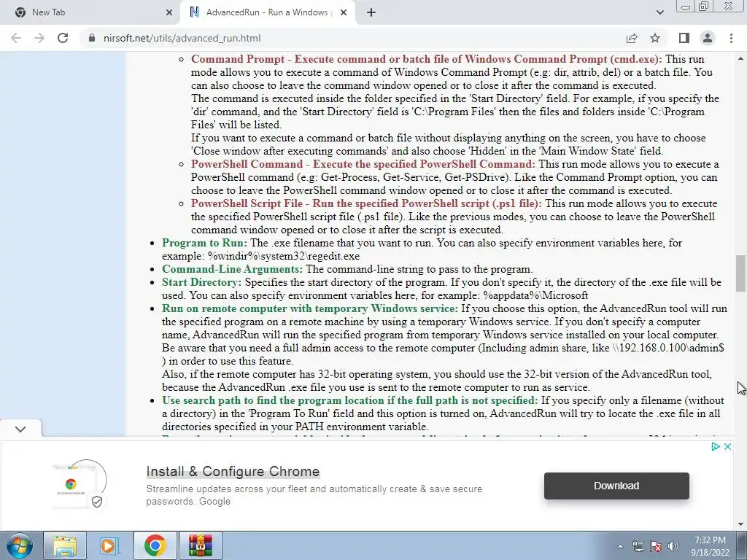The height and width of the screenshot is (560, 747).
Task: Click 'Run on remote computer with temporary Windows service:' text
Action: (x=309, y=308)
